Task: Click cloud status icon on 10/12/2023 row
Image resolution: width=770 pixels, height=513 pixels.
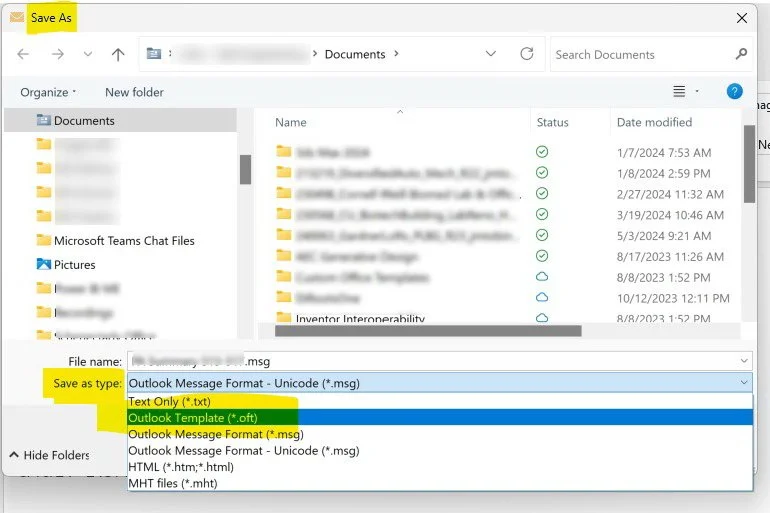Action: [542, 297]
